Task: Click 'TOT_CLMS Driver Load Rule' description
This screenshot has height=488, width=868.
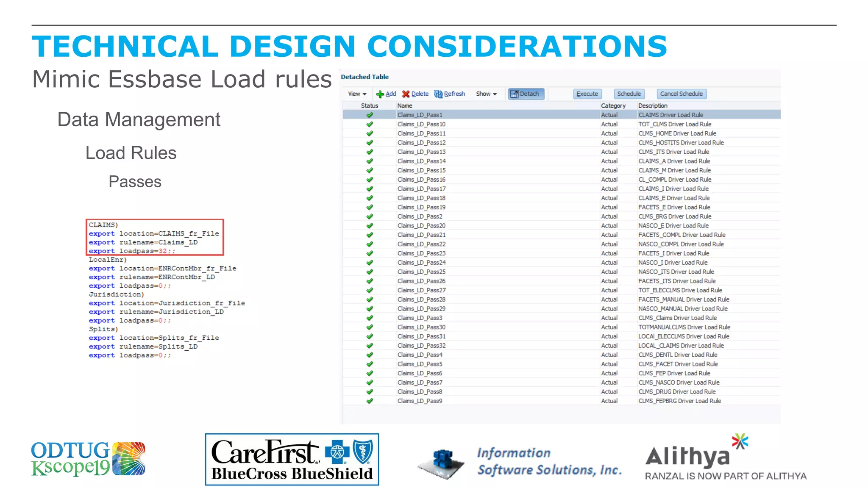Action: [x=675, y=124]
